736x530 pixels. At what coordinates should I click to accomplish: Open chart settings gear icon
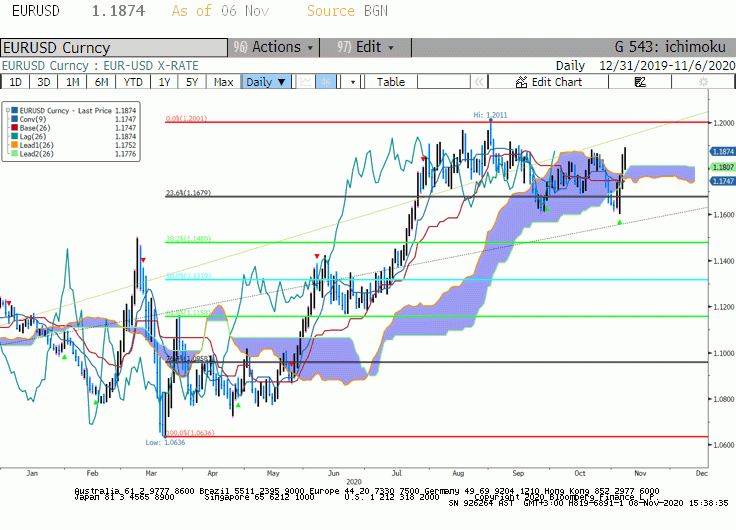[703, 82]
